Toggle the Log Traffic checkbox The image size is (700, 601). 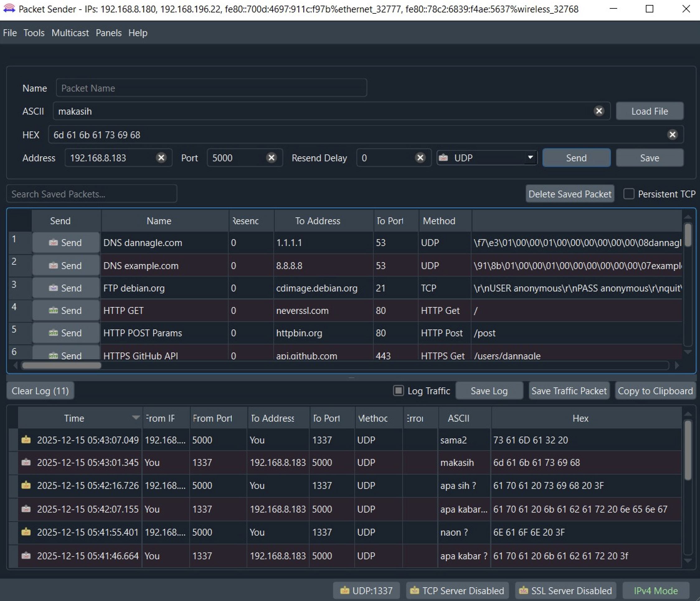(x=398, y=391)
